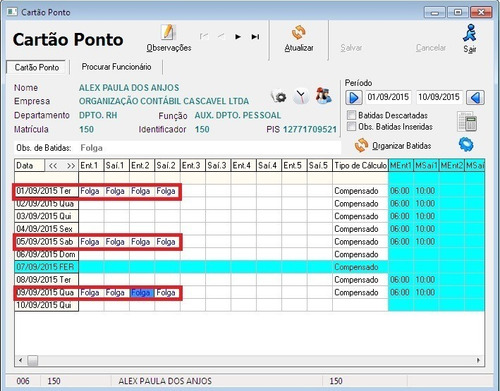Click the workers icon next to clock
This screenshot has width=500, height=391.
[323, 96]
